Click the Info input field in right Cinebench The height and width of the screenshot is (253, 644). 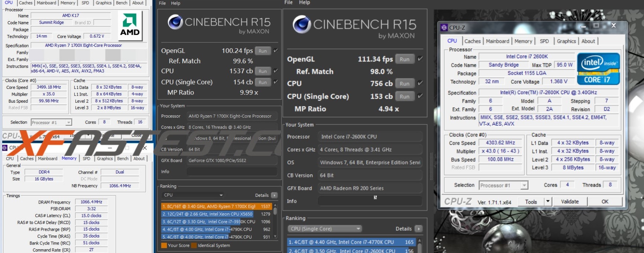370,201
